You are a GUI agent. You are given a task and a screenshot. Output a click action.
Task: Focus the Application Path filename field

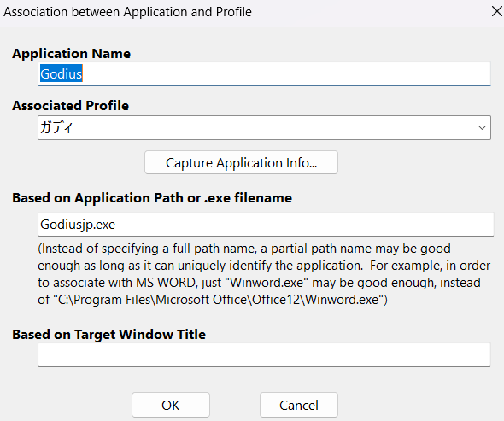[266, 225]
